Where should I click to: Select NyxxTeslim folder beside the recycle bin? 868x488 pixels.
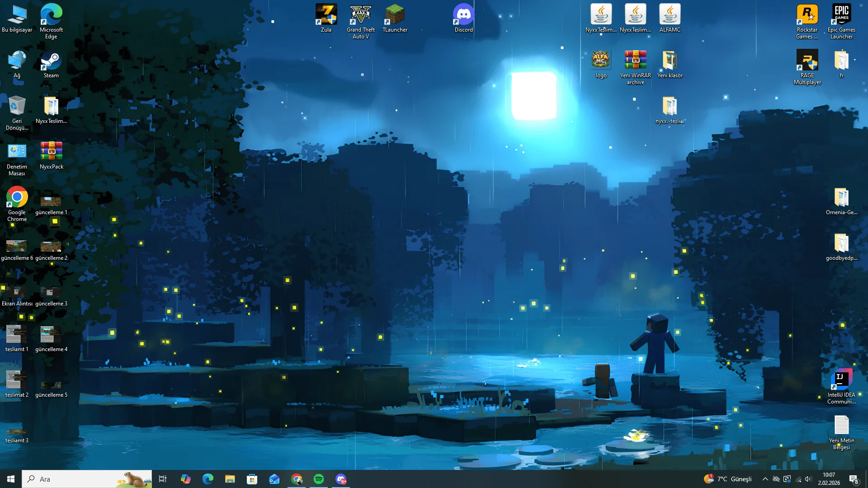(x=51, y=110)
